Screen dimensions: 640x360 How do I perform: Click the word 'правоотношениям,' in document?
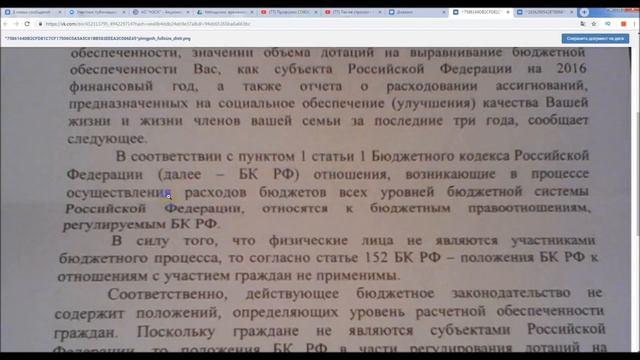(x=529, y=208)
